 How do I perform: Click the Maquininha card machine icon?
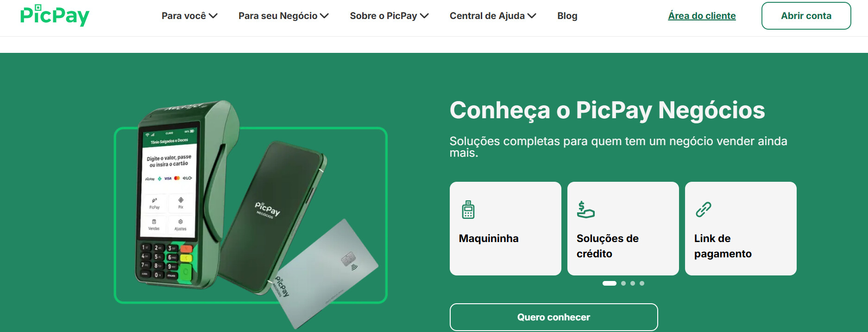(468, 210)
